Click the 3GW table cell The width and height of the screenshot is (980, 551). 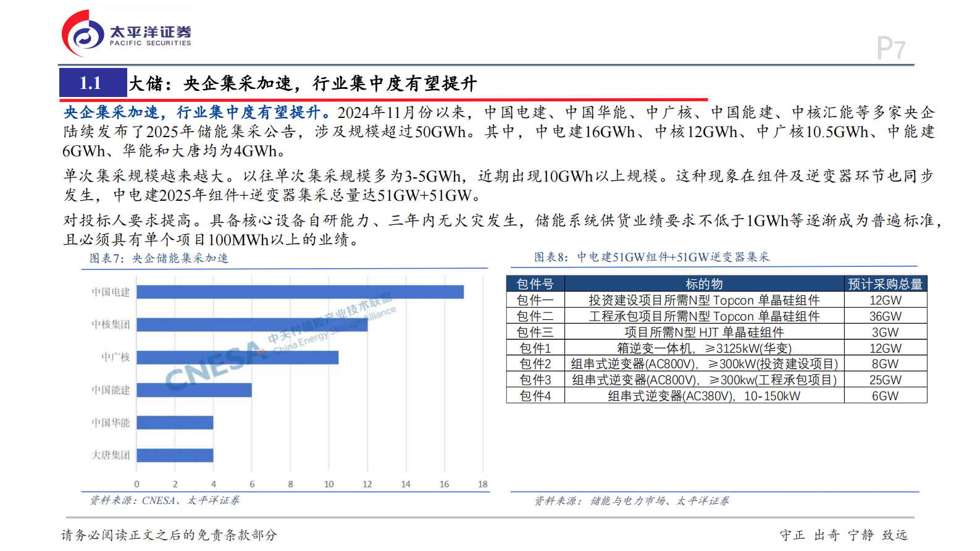click(886, 332)
